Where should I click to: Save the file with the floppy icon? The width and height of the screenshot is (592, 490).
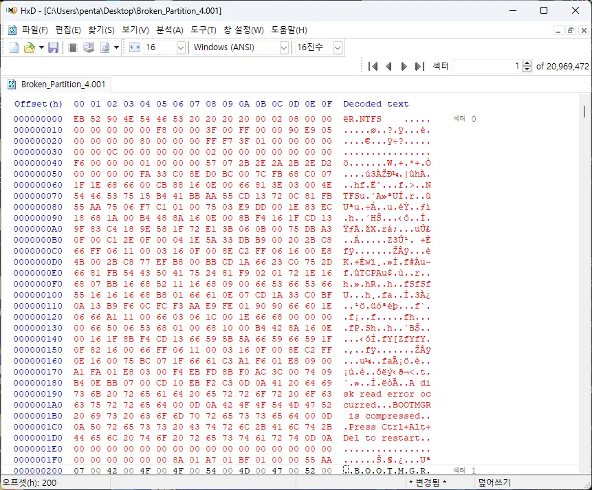coord(53,48)
